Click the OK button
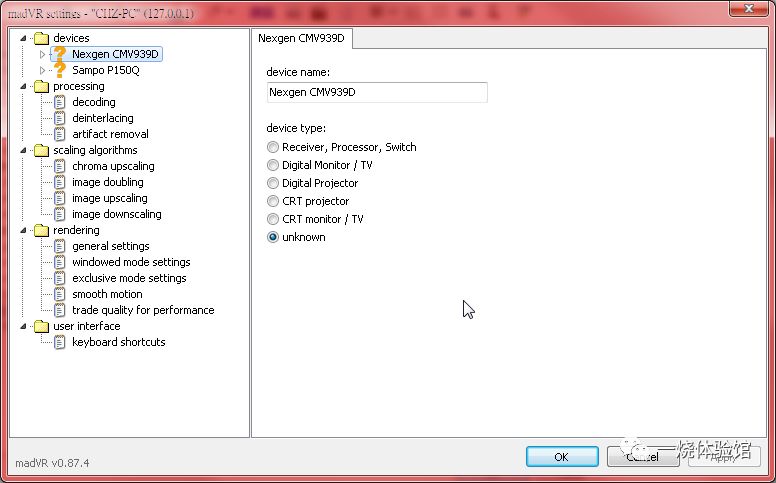This screenshot has width=776, height=483. pyautogui.click(x=562, y=457)
